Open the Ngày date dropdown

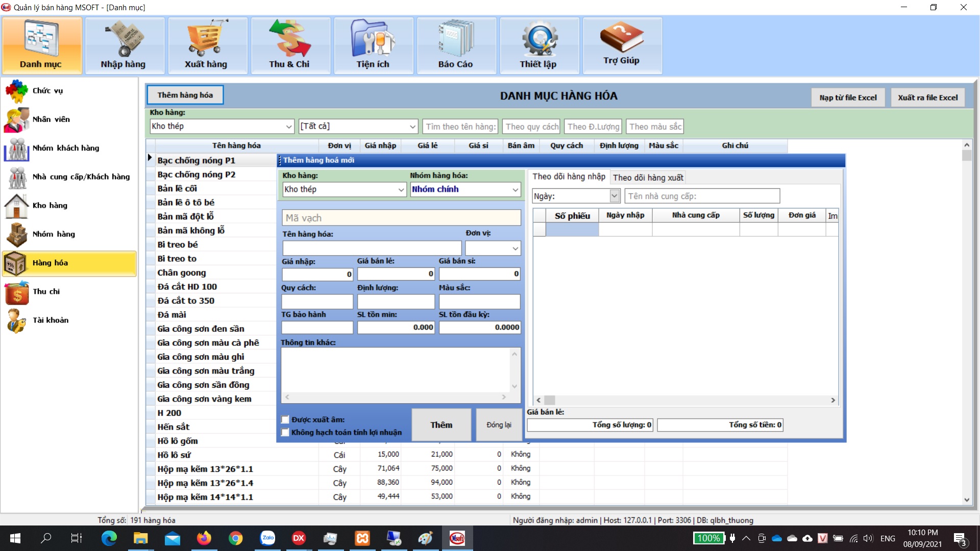[615, 196]
